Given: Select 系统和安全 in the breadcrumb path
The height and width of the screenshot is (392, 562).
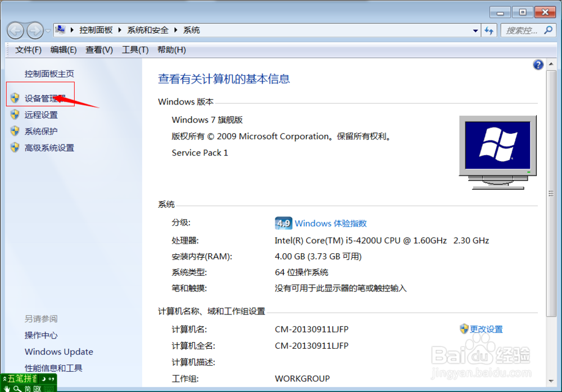Looking at the screenshot, I should coord(148,30).
